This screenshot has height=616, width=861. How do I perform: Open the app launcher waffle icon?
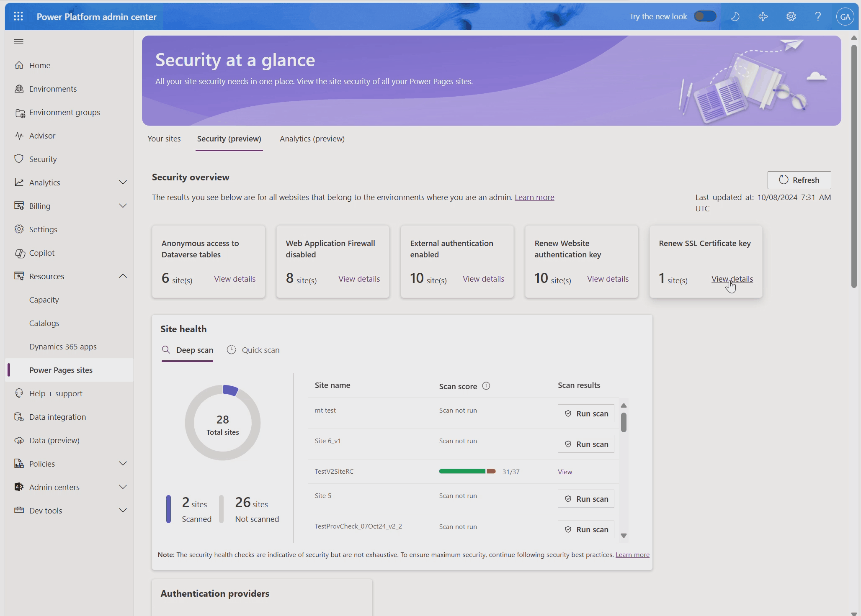(x=18, y=16)
